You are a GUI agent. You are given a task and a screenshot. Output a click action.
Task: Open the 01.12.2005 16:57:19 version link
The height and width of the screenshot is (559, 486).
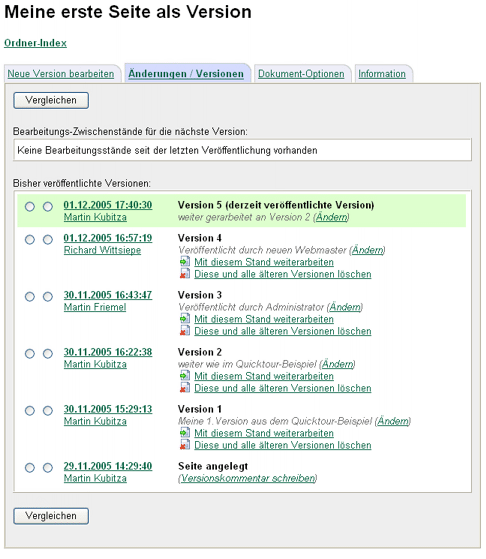[x=108, y=238]
